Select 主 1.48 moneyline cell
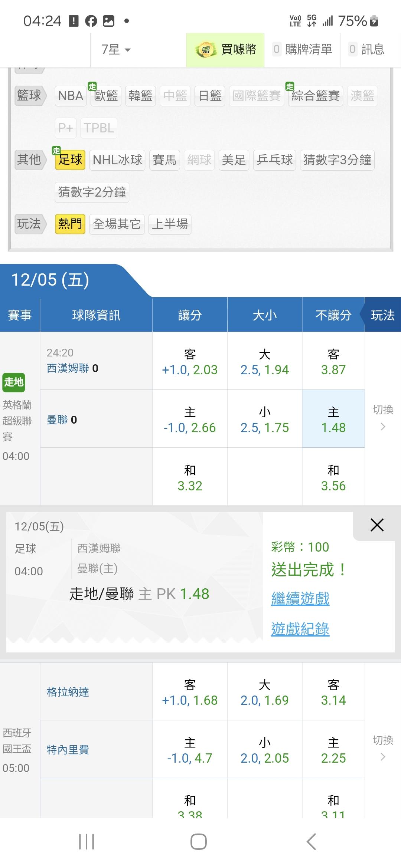Screen dimensions: 401x868 [333, 419]
